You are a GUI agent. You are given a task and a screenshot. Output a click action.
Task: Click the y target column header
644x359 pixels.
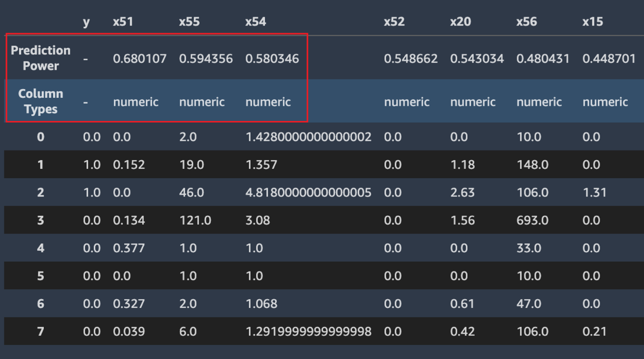(85, 21)
